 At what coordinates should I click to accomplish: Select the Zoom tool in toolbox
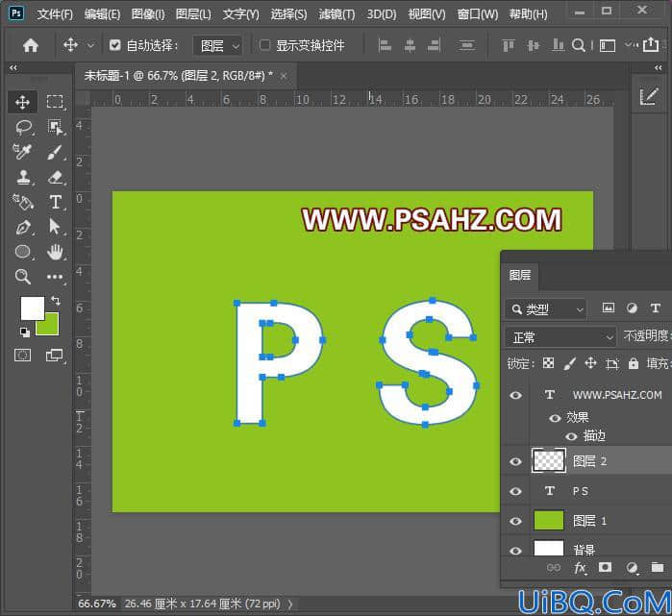point(23,277)
